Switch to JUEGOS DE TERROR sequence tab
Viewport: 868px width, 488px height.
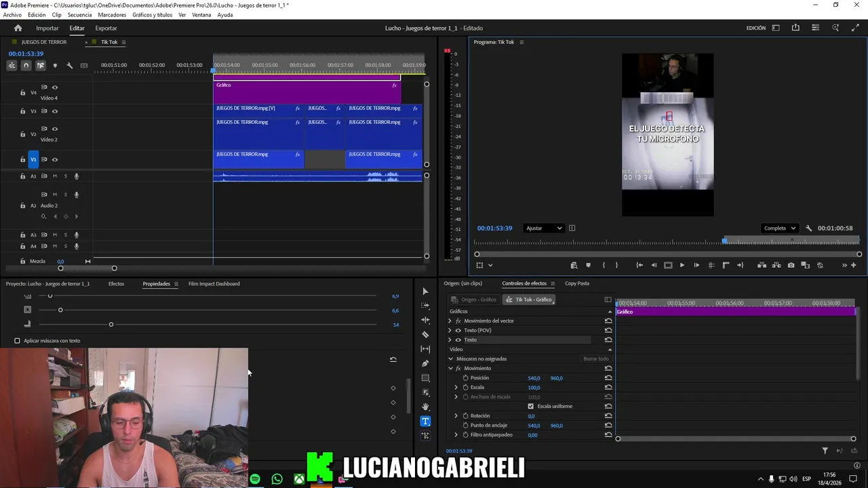point(44,42)
